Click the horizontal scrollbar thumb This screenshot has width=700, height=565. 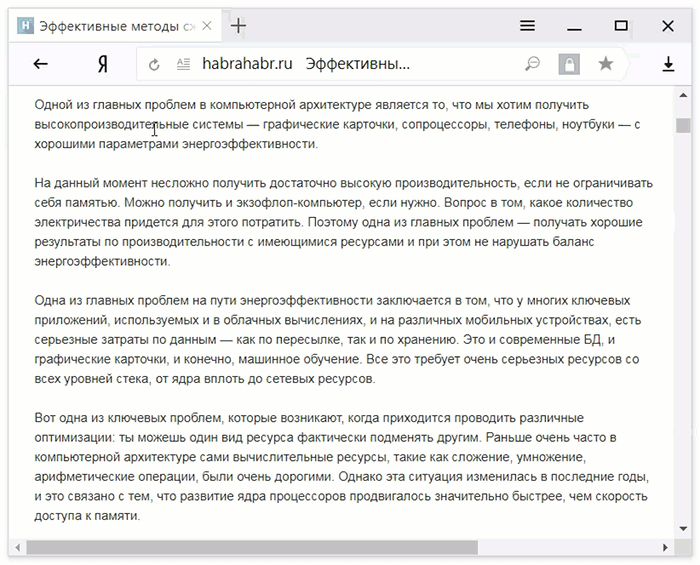(x=252, y=547)
